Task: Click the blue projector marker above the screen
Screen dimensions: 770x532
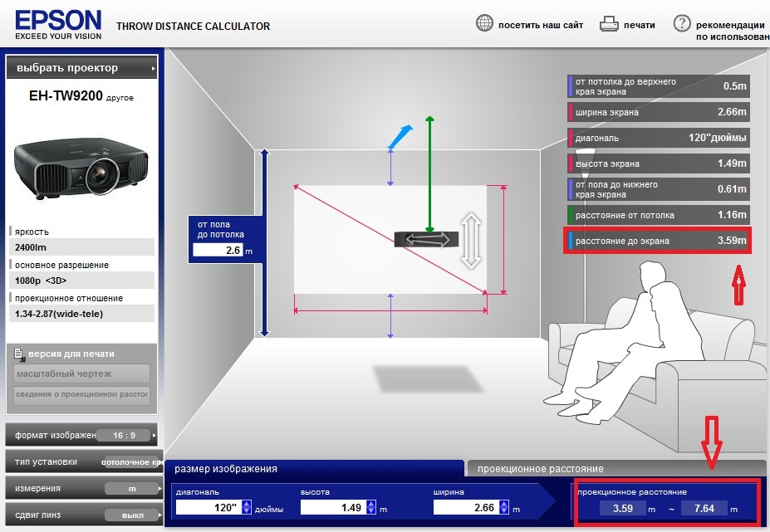Action: (400, 137)
